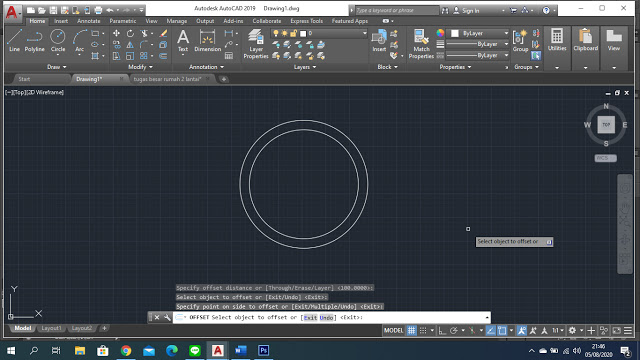Click the Erase tool icon
The width and height of the screenshot is (640, 360).
[x=163, y=33]
